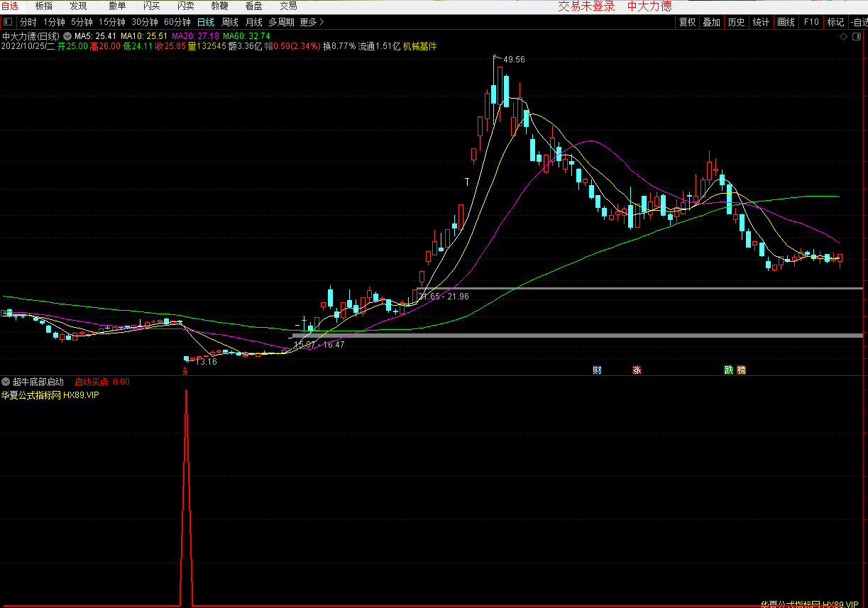Image resolution: width=868 pixels, height=608 pixels.
Task: Click the diamond icon at chart top-right
Action: click(842, 36)
